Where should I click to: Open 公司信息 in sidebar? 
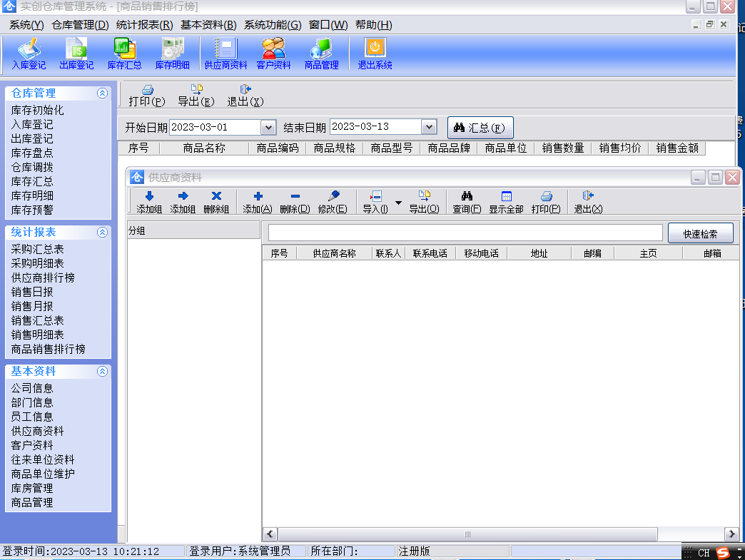click(x=32, y=389)
